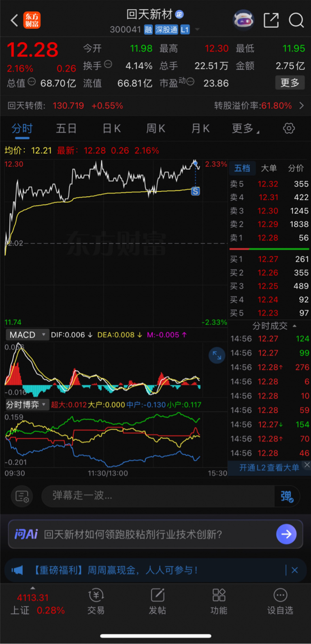Viewport: 311px width, 644px height.
Task: Focus the 弹幕走一波 input field
Action: coord(158,496)
